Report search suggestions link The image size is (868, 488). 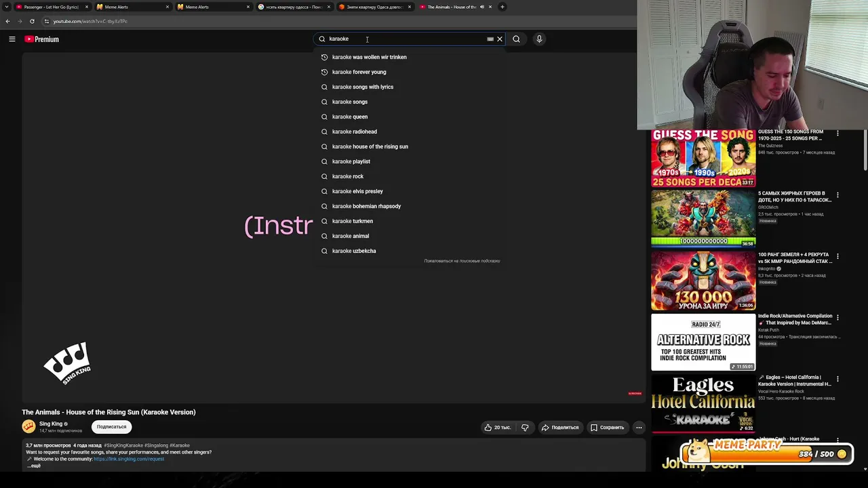pyautogui.click(x=462, y=261)
